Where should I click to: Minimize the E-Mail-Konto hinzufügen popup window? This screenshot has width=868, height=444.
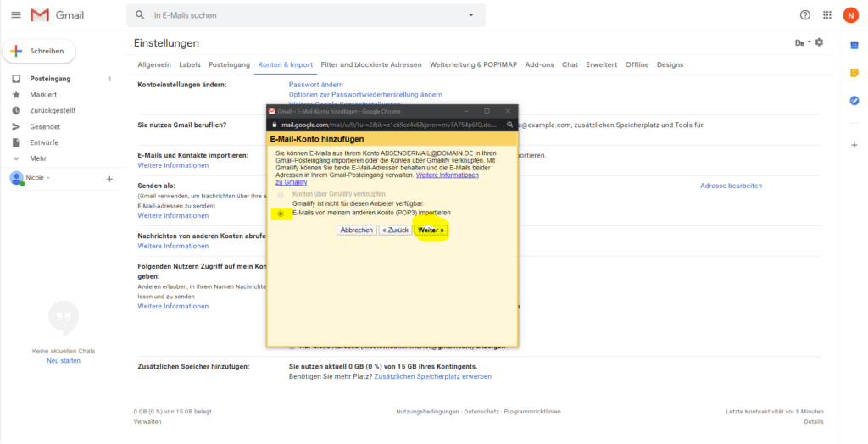click(466, 111)
